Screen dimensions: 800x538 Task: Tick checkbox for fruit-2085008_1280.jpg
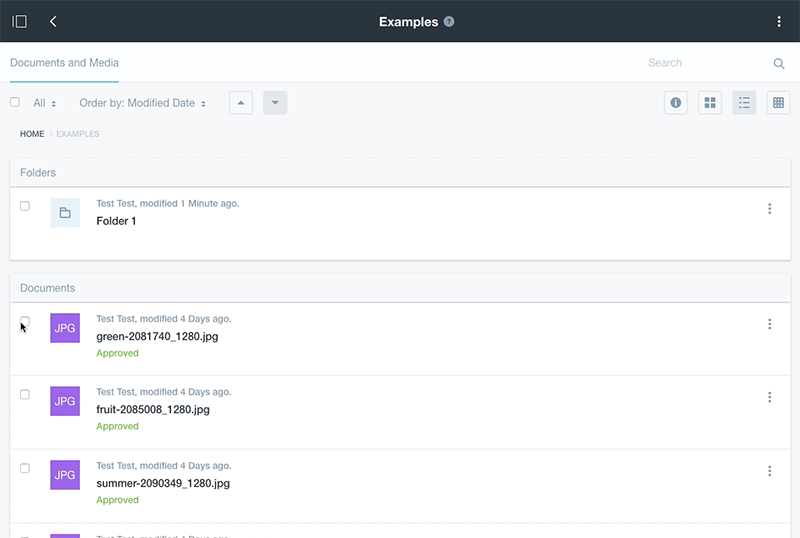pyautogui.click(x=25, y=395)
